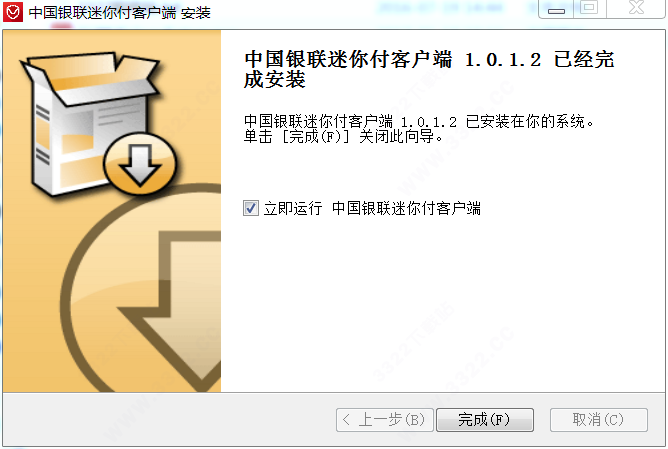
Task: Uncheck the 立即运行 checkbox
Action: tap(250, 208)
